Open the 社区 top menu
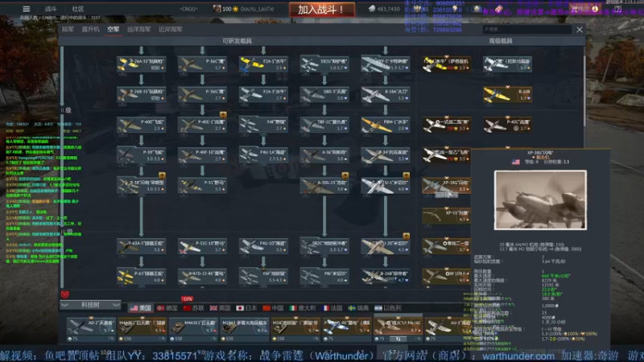 tap(77, 9)
